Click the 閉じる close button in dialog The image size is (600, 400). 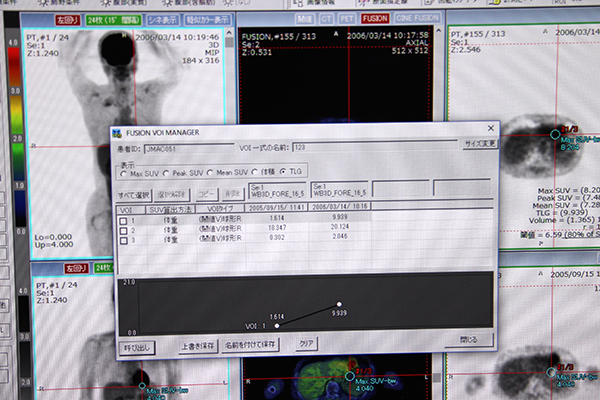point(468,340)
